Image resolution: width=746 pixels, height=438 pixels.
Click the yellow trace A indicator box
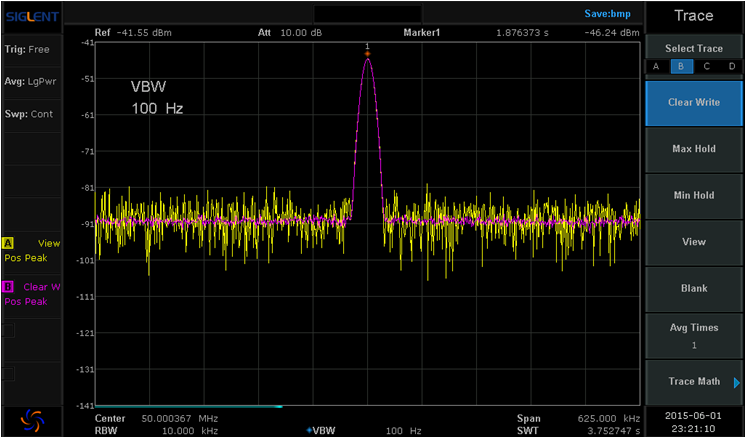click(x=9, y=243)
